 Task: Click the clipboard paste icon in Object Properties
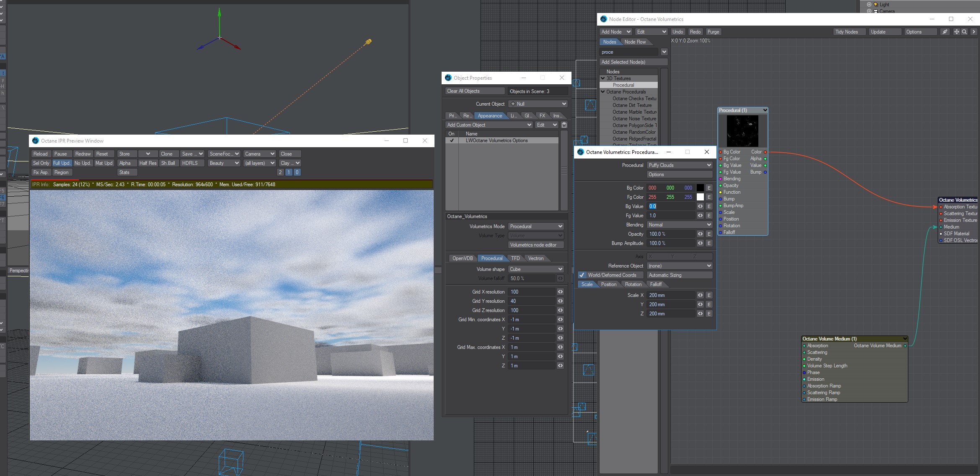[x=564, y=125]
